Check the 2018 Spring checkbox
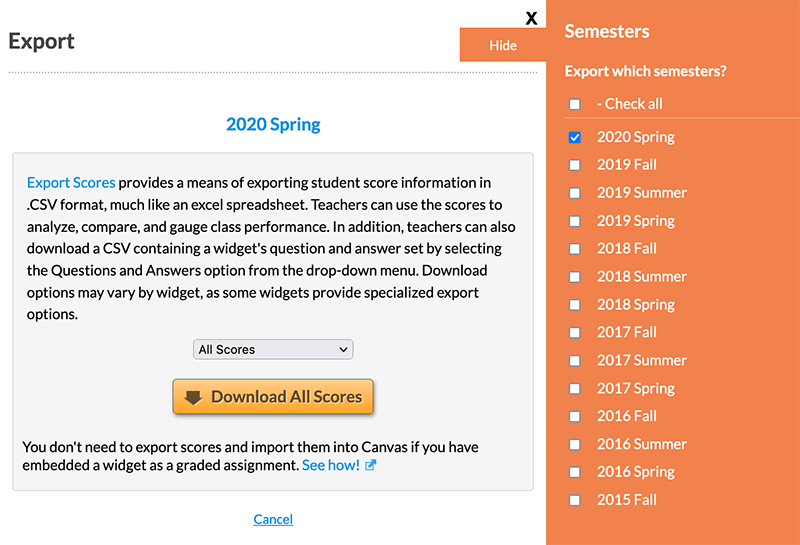The width and height of the screenshot is (800, 545). [574, 305]
